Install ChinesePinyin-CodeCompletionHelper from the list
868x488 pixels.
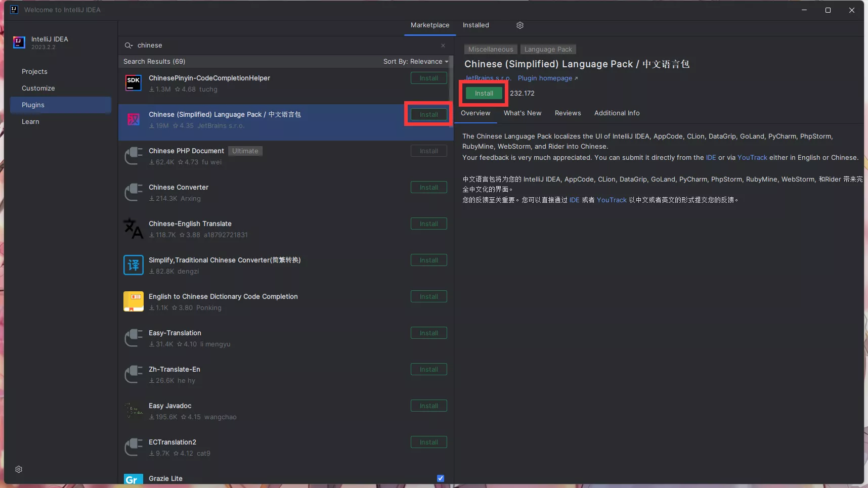click(x=429, y=78)
